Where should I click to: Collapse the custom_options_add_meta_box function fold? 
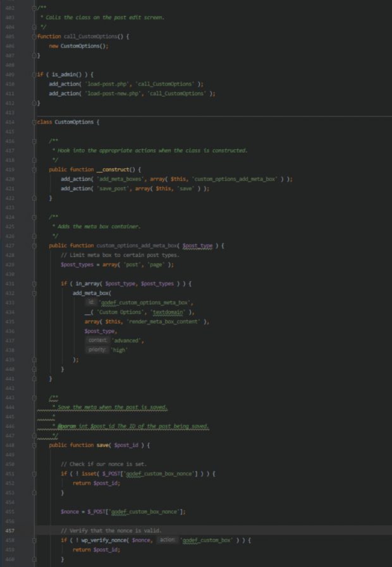[x=35, y=245]
